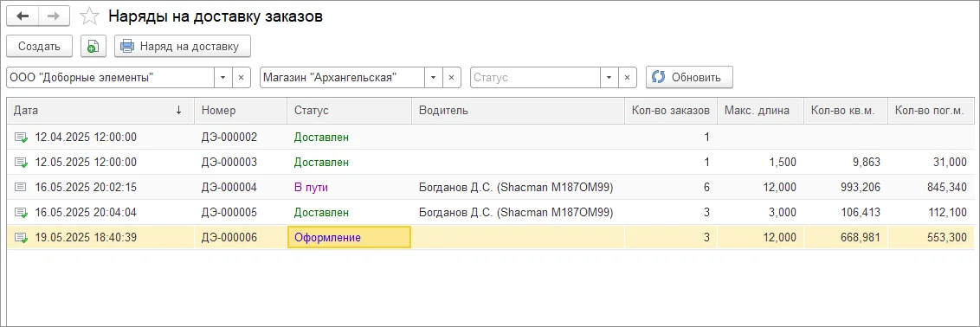980x327 pixels.
Task: Click the highlighted Оформление status cell
Action: (350, 238)
